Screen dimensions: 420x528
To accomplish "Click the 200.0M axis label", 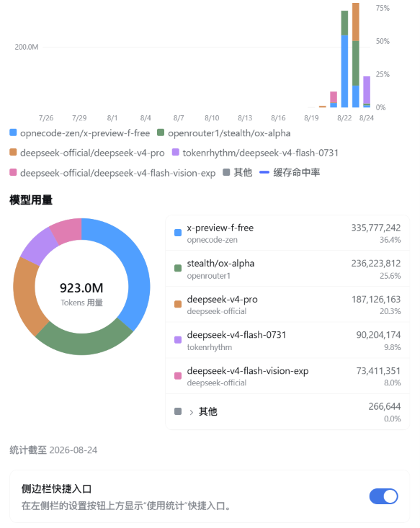I will click(x=26, y=47).
